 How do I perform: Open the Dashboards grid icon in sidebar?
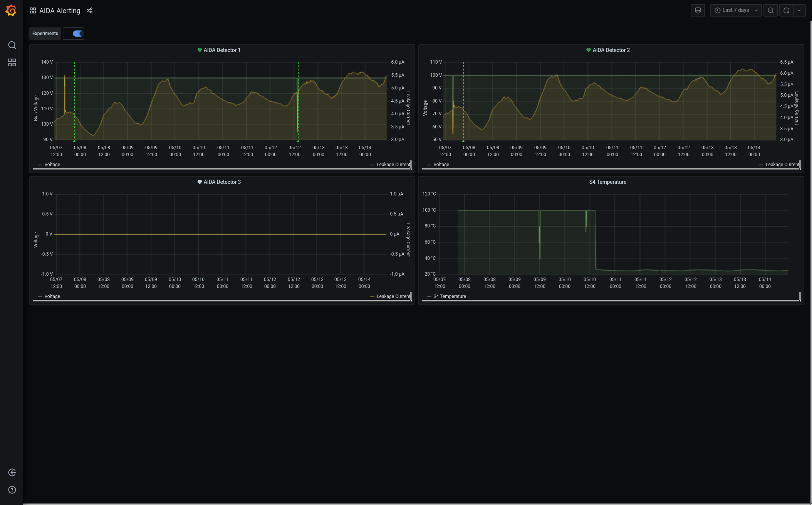pos(12,62)
